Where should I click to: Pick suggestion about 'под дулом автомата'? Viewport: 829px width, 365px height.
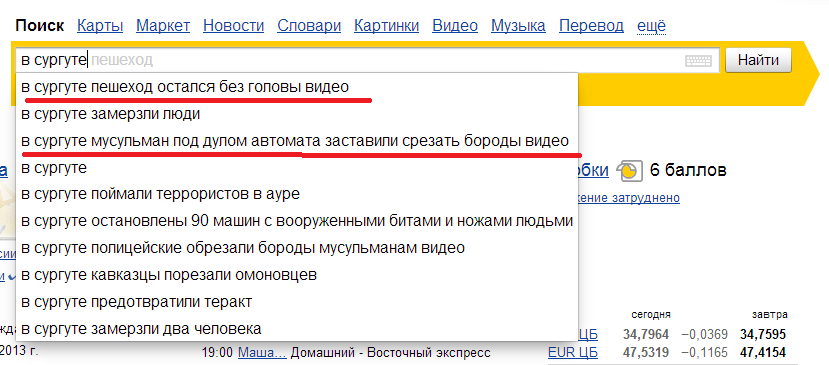point(297,141)
